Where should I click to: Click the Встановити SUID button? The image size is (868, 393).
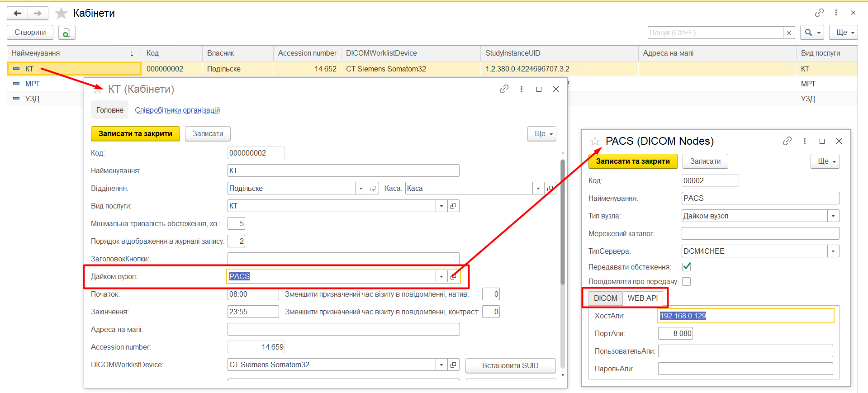510,365
